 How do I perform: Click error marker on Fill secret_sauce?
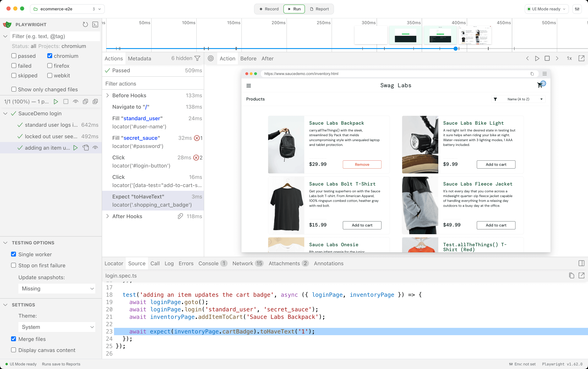[x=197, y=138]
